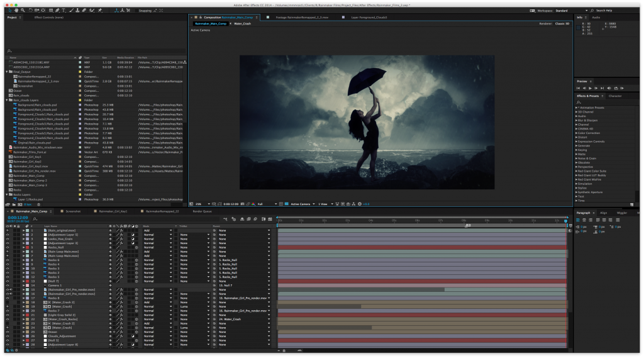Viewport: 644px width, 358px height.
Task: Hide the Rocks_Null layer eye toggle
Action: (x=7, y=247)
